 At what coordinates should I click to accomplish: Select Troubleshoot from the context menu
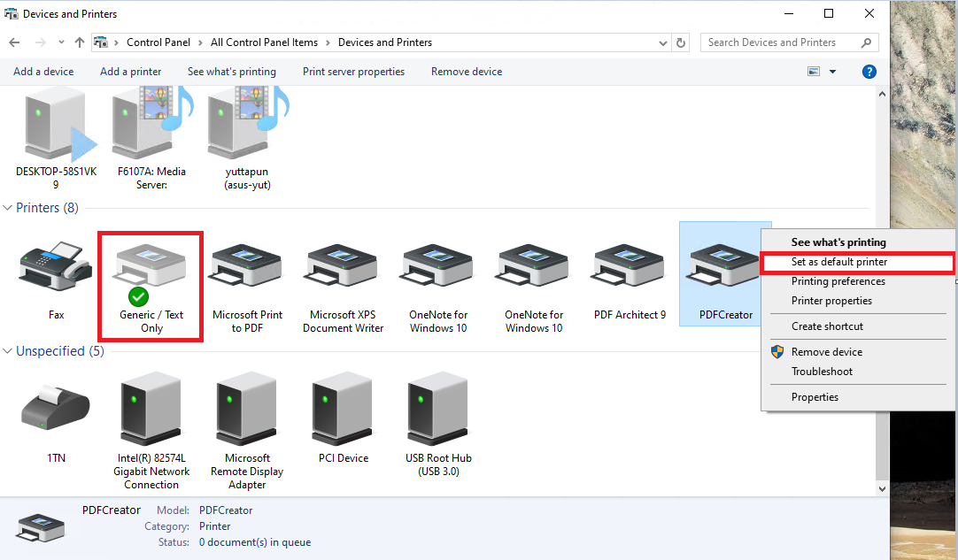coord(822,372)
